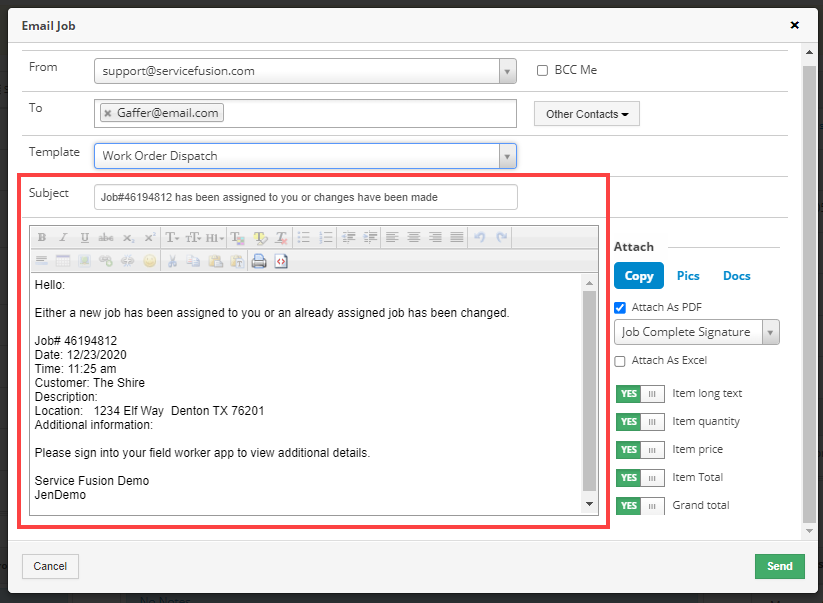
Task: Toggle Item Total switch
Action: (640, 478)
